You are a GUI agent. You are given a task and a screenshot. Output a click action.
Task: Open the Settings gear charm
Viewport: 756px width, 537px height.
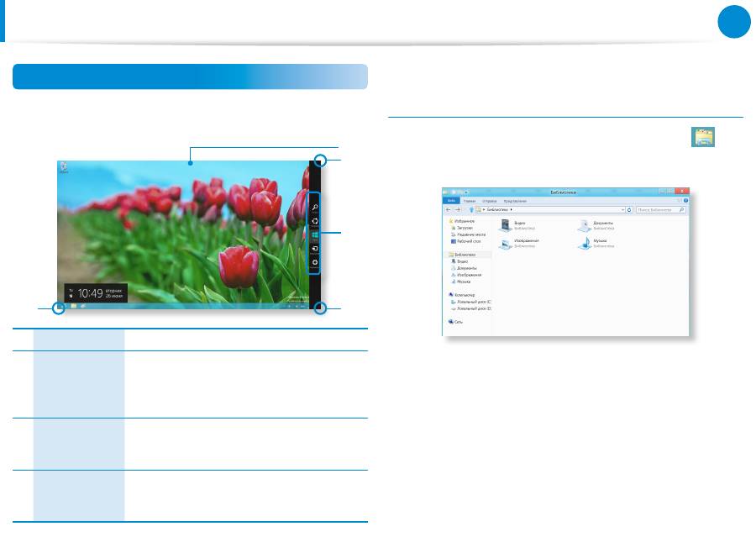coord(315,263)
